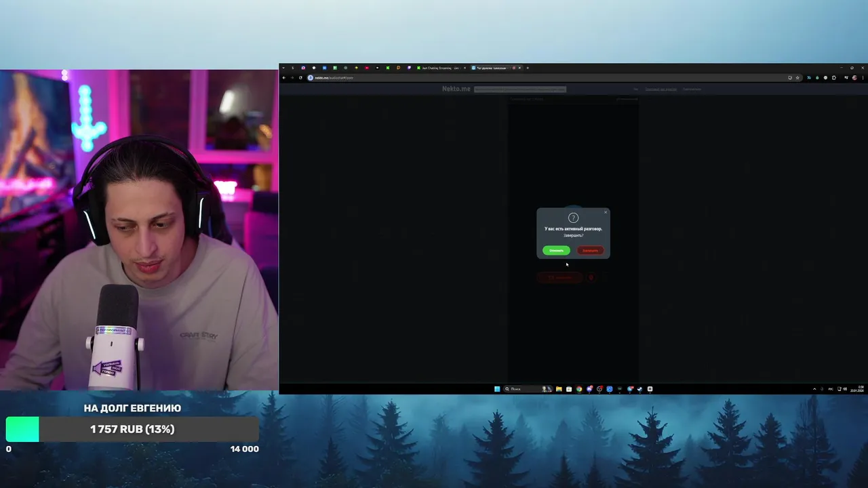Open the taskbar language indicator

click(831, 389)
